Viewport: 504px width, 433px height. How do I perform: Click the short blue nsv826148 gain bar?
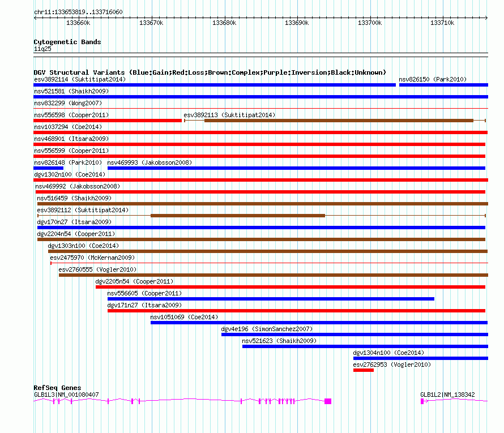click(x=49, y=168)
